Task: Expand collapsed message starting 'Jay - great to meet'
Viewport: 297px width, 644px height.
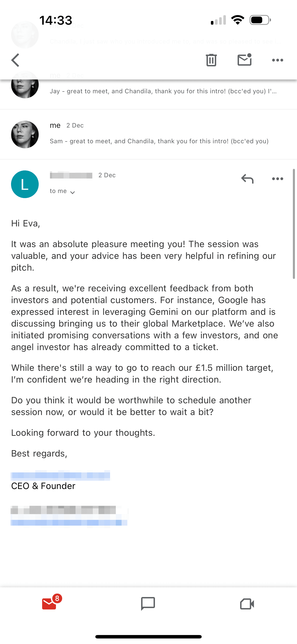Action: (163, 91)
